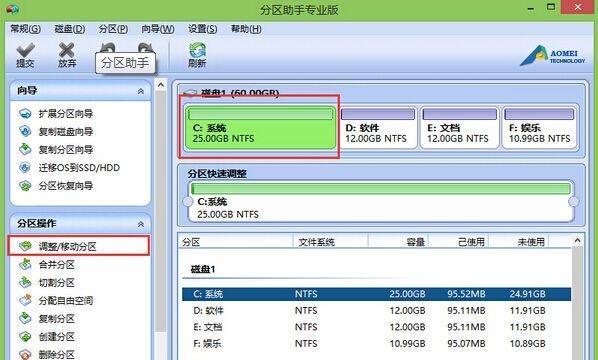Click the 提交 (Apply) checkmark icon

pos(26,50)
